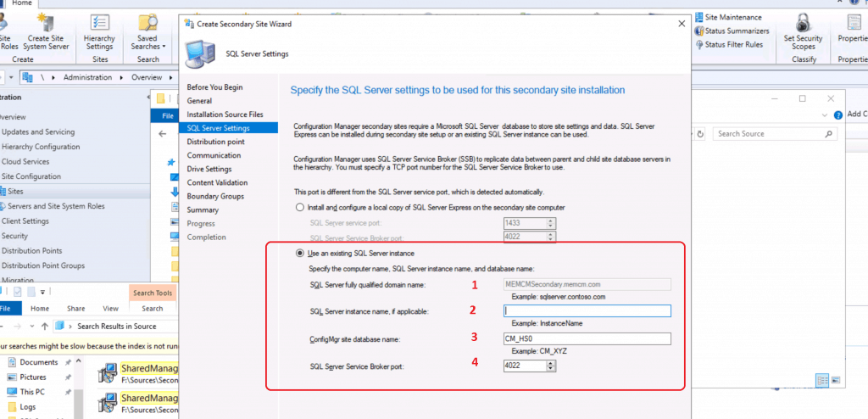Click Overview in the breadcrumb path
The image size is (868, 419).
(x=147, y=77)
